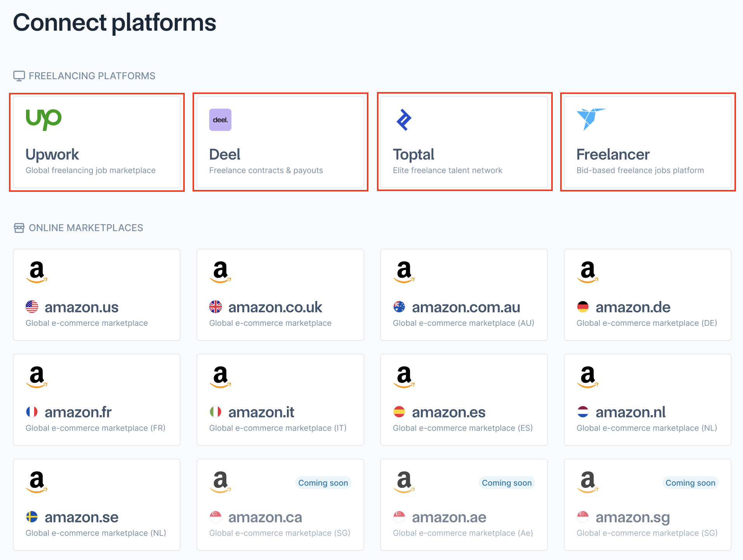Image resolution: width=743 pixels, height=560 pixels.
Task: Click the Italian flag on amazon.it card
Action: 216,412
